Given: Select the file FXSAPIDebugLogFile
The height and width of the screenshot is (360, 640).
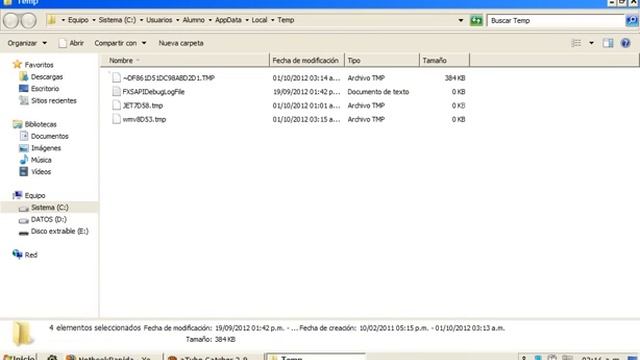Looking at the screenshot, I should [153, 92].
